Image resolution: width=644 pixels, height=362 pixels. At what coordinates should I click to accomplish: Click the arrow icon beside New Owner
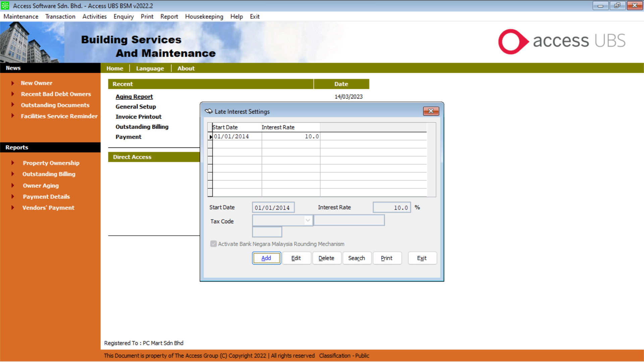13,83
